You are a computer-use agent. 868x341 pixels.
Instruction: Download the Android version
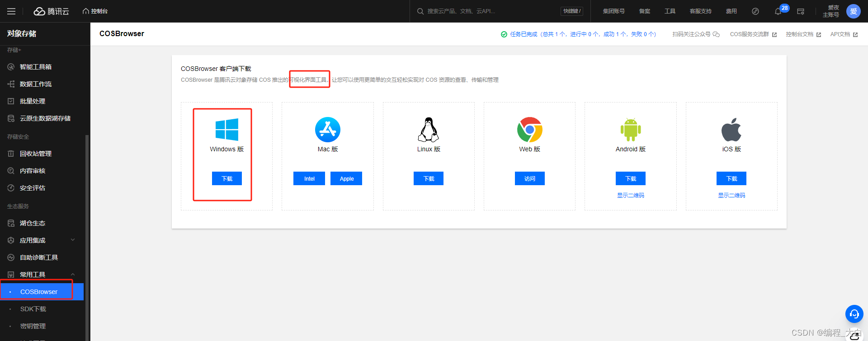(631, 178)
